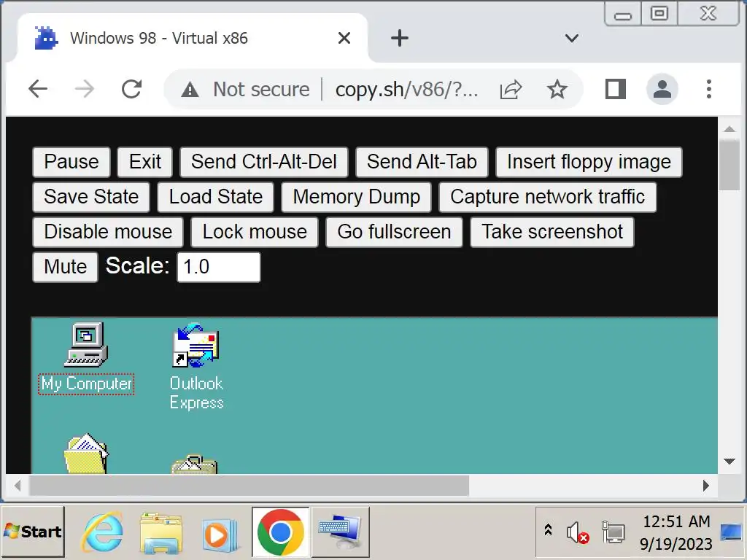Click the Exit button
This screenshot has width=747, height=560.
[145, 162]
